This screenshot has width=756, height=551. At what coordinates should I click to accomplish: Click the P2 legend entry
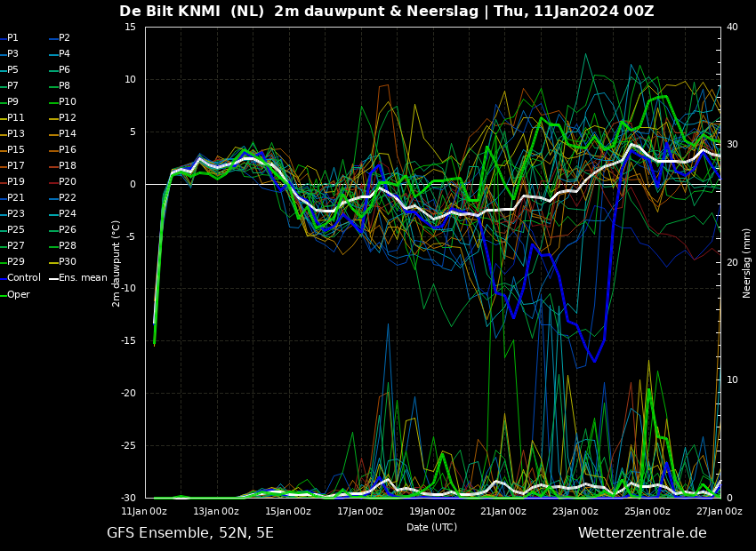coord(60,37)
